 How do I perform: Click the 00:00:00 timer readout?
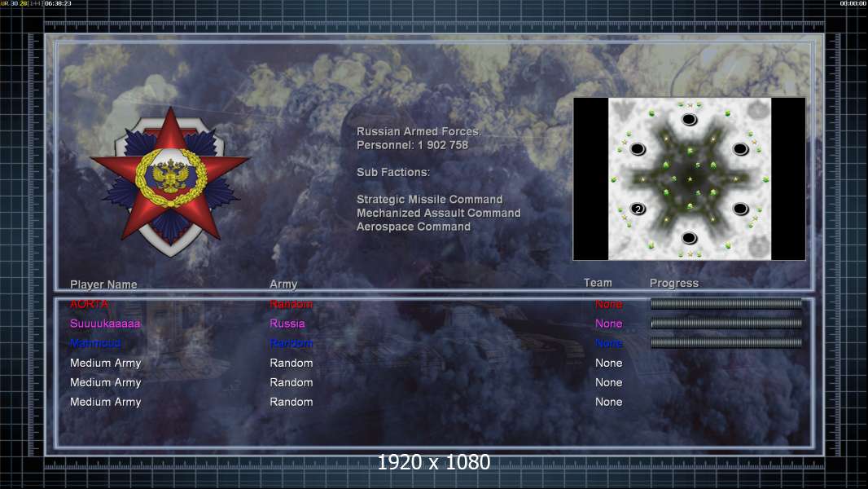point(853,3)
